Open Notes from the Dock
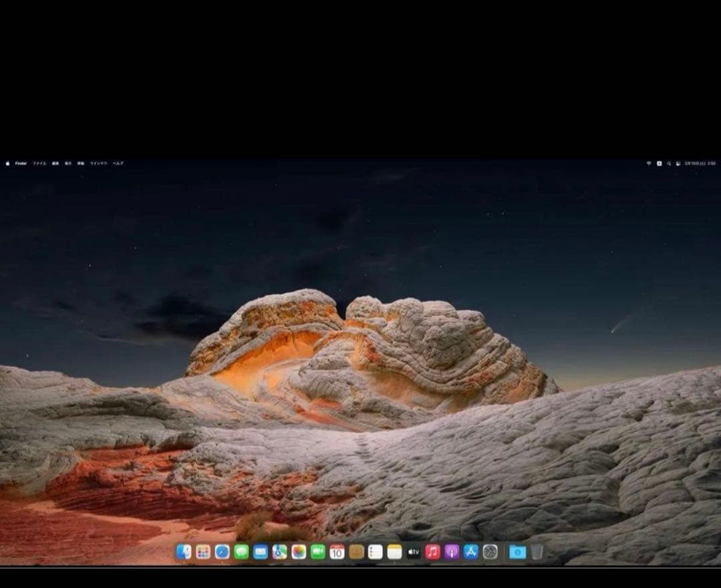The width and height of the screenshot is (721, 588). (x=393, y=553)
